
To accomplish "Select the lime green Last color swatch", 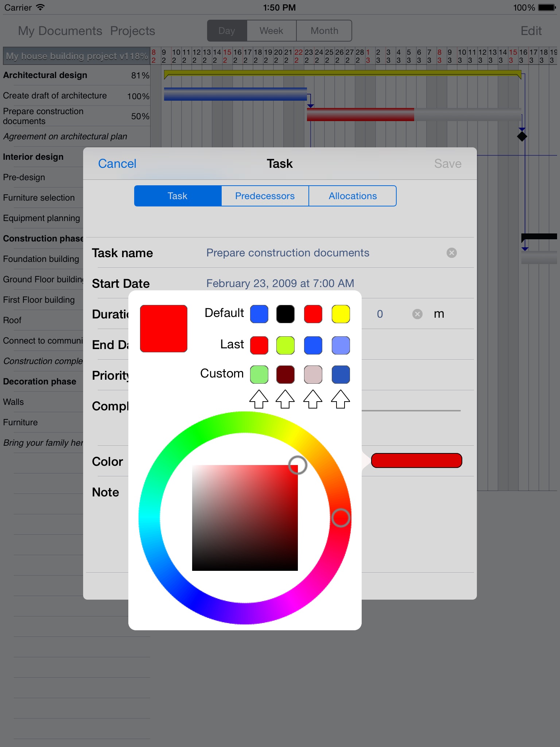I will click(285, 345).
